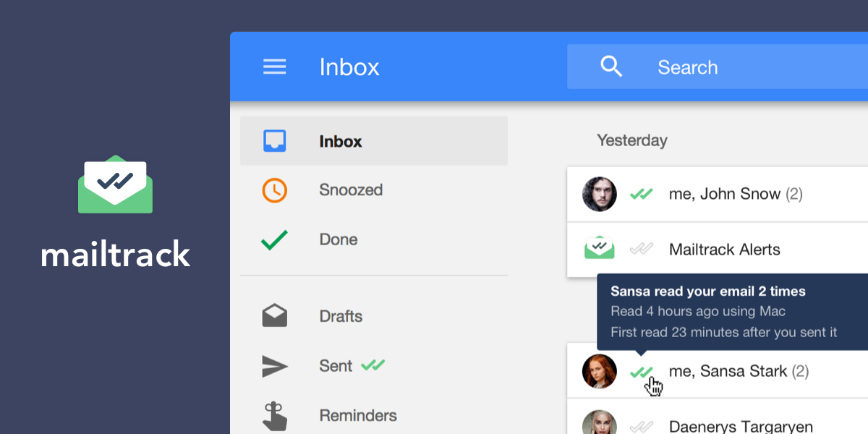Click Sansa Stark's avatar thumbnail
Image resolution: width=868 pixels, height=434 pixels.
point(599,371)
